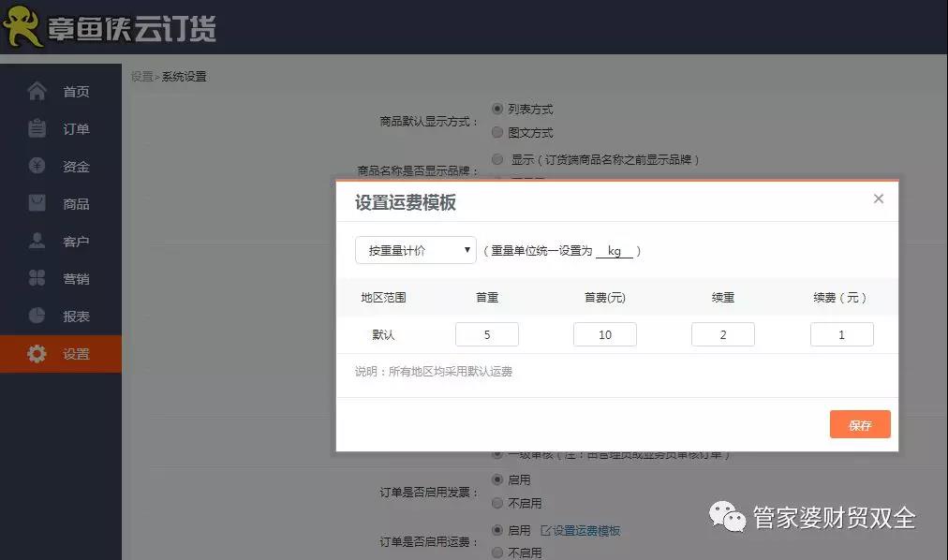The width and height of the screenshot is (948, 560).
Task: Click 设置 in the breadcrumb
Action: pyautogui.click(x=141, y=77)
